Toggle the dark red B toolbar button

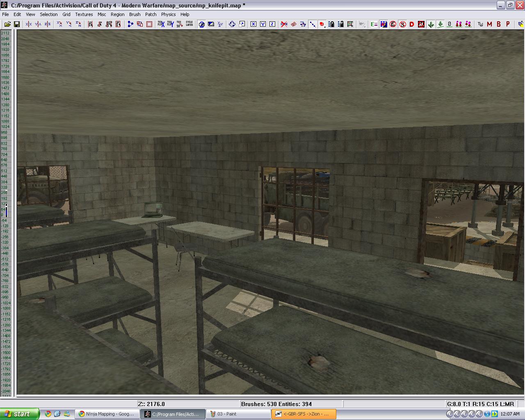499,24
